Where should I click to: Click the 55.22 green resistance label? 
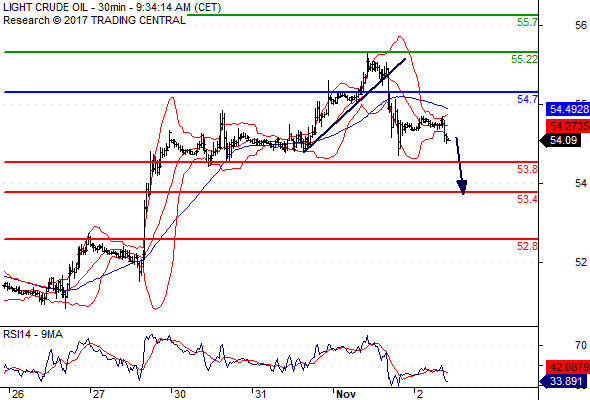click(524, 59)
